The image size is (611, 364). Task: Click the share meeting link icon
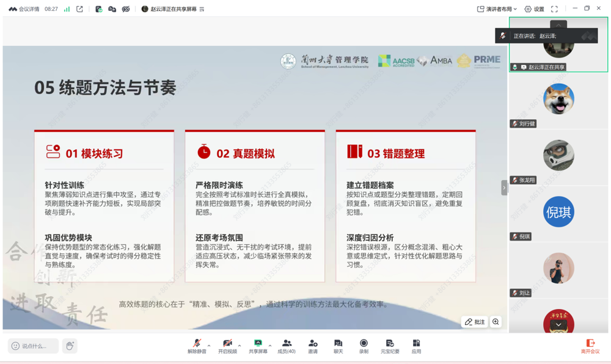(79, 9)
